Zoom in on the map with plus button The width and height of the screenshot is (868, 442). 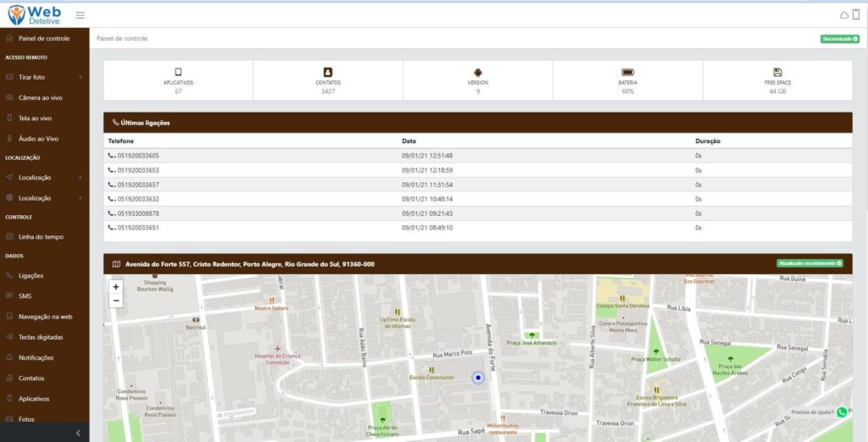[116, 287]
